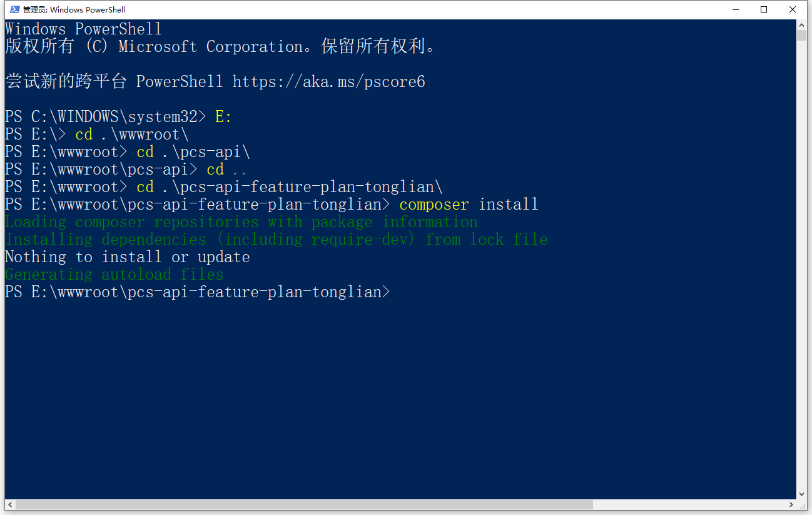
Task: Click the vertical scrollbar up arrow
Action: (801, 24)
